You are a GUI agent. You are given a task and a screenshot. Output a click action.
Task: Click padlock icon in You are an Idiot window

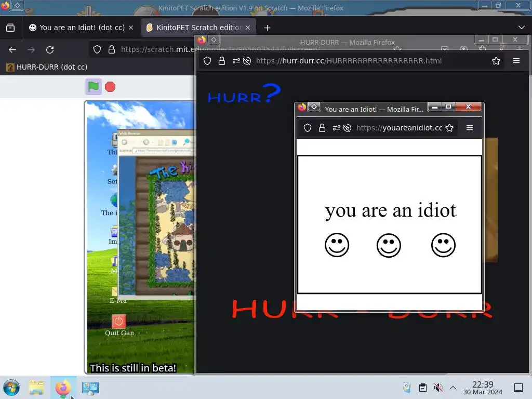pos(322,128)
